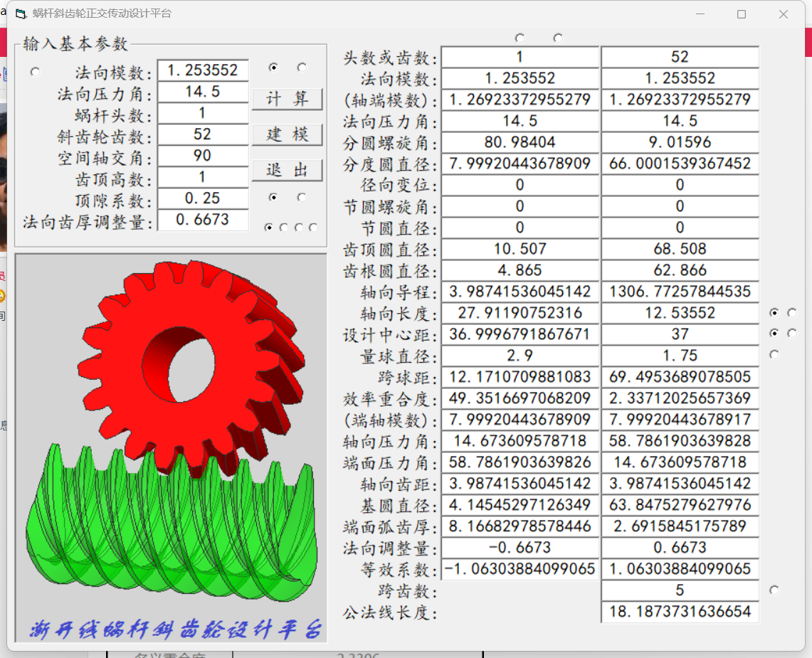Choose the second radio button in 轴向长度 row
The image size is (812, 658).
(x=791, y=312)
